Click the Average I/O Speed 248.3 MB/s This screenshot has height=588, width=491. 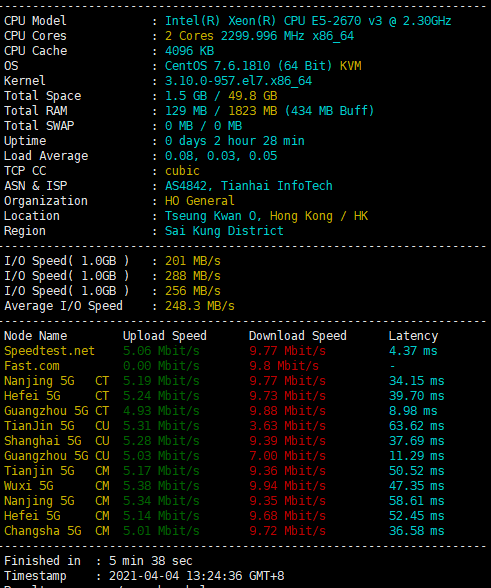coord(200,306)
